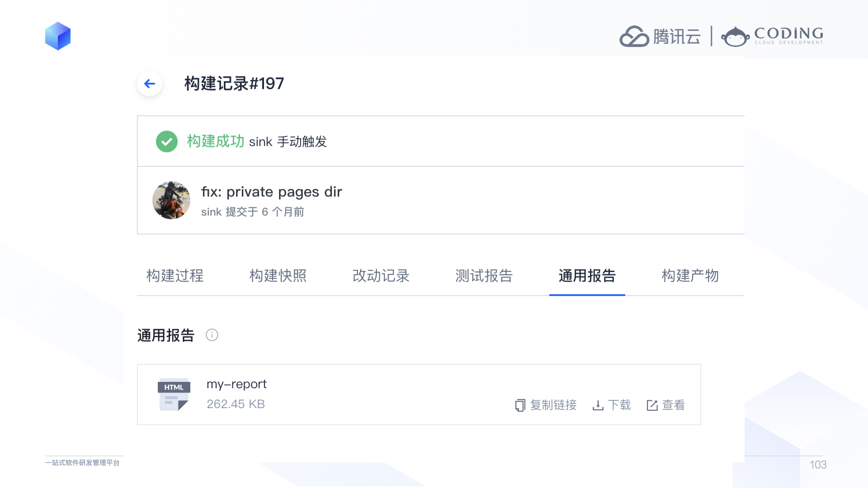Click the green build success checkmark icon
The height and width of the screenshot is (488, 868).
(x=167, y=141)
